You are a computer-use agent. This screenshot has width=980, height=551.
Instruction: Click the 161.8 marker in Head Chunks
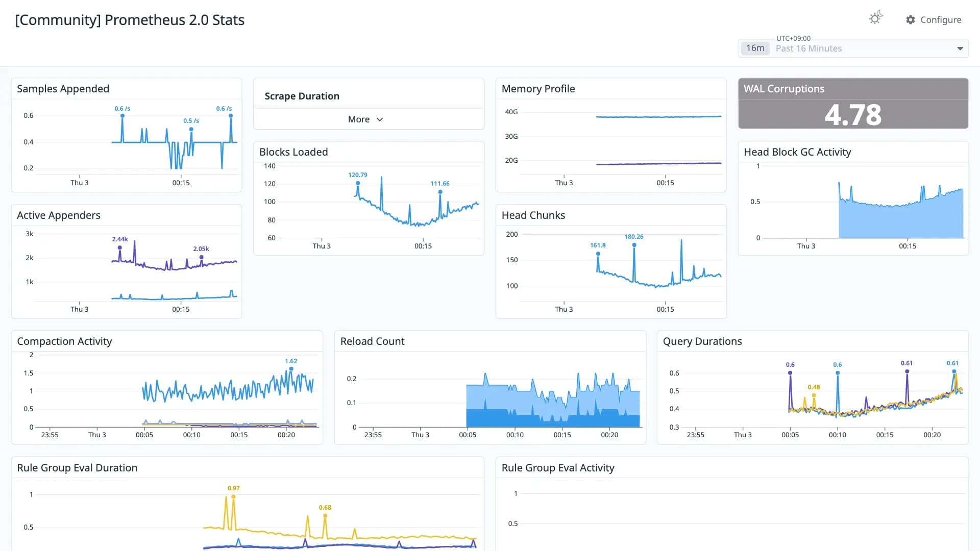pos(598,254)
